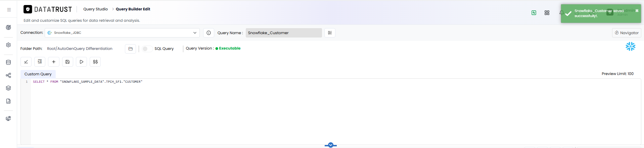Open the database icon in sidebar

(x=8, y=62)
